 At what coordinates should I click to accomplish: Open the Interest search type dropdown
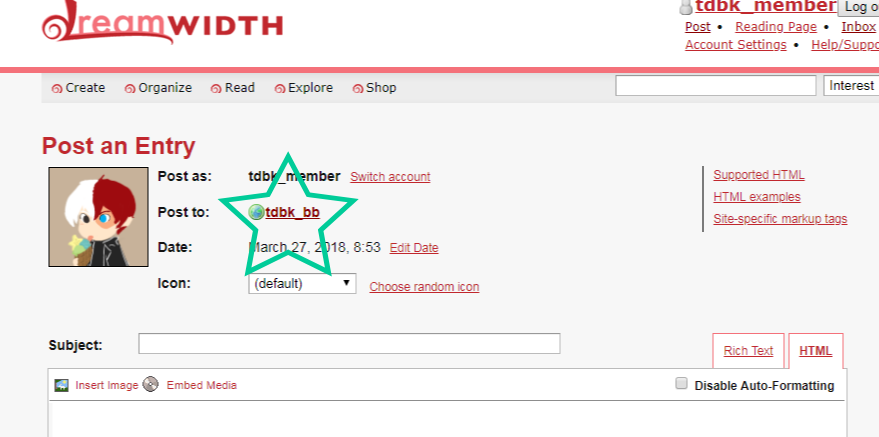click(851, 86)
